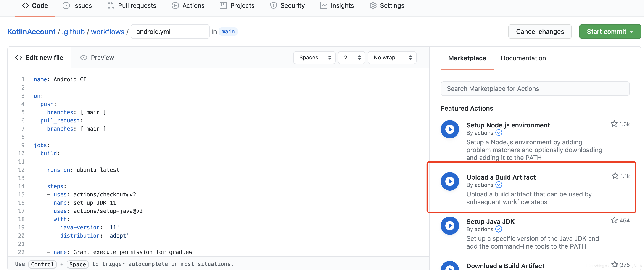Open the Spaces indentation dropdown

(x=314, y=58)
